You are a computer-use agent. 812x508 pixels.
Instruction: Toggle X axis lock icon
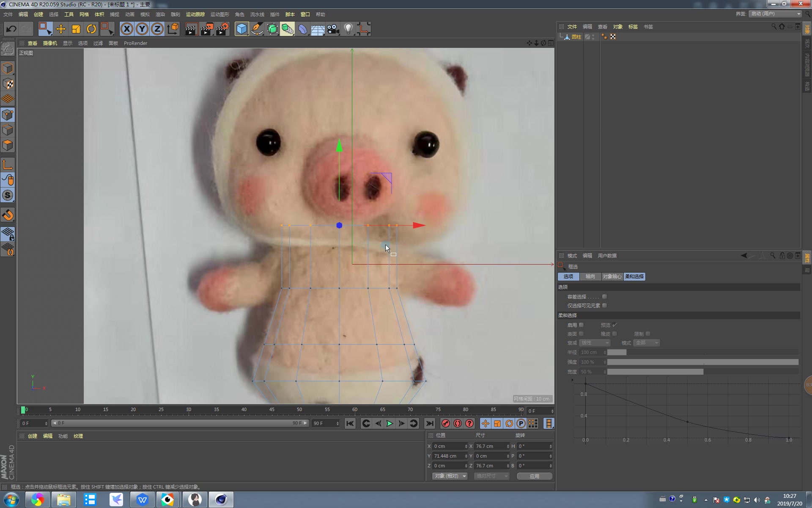point(126,29)
